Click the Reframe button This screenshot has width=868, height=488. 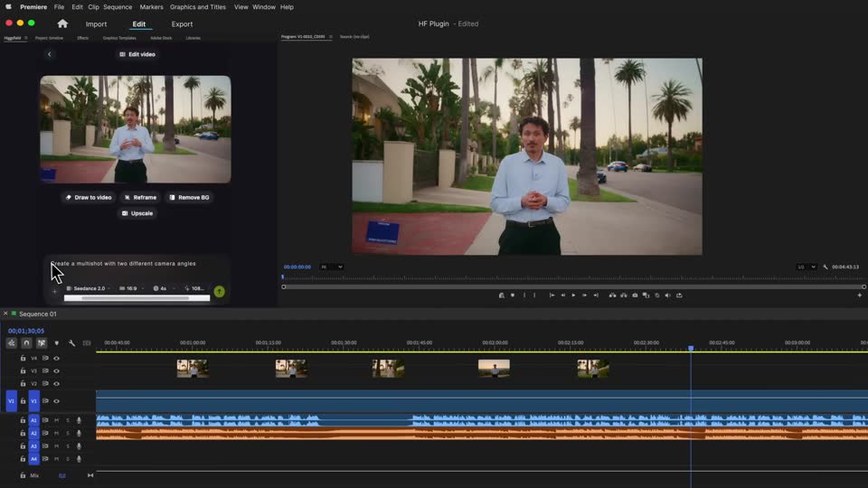pos(140,198)
